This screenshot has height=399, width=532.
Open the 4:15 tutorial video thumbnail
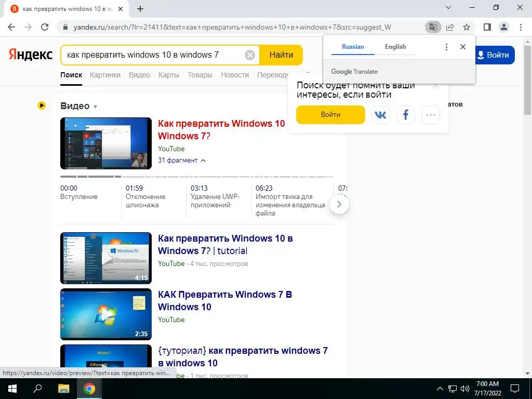click(x=106, y=258)
